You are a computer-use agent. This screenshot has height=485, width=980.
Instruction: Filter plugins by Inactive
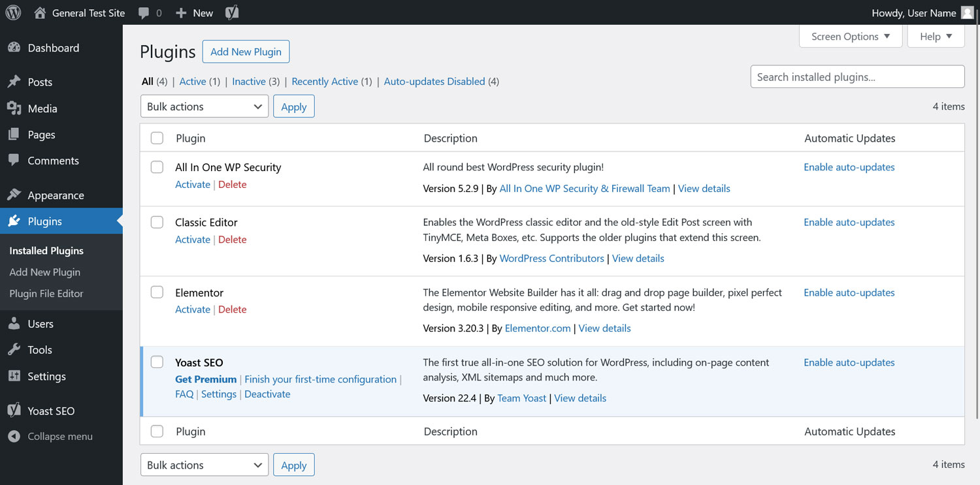pyautogui.click(x=249, y=82)
